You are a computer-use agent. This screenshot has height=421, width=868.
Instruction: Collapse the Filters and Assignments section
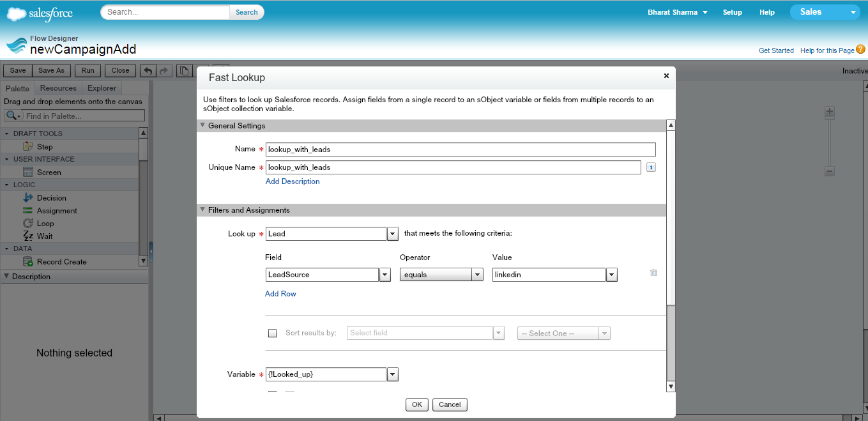(x=203, y=210)
